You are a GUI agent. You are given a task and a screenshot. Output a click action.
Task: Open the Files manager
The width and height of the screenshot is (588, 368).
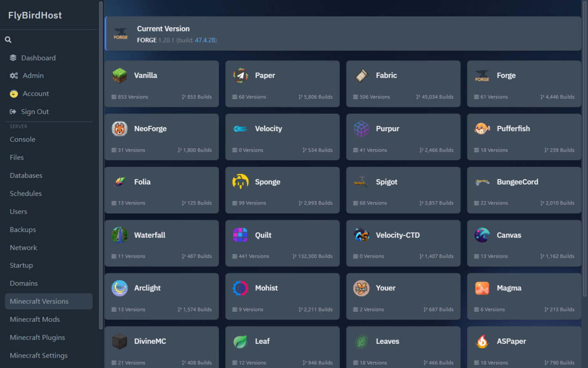49,157
